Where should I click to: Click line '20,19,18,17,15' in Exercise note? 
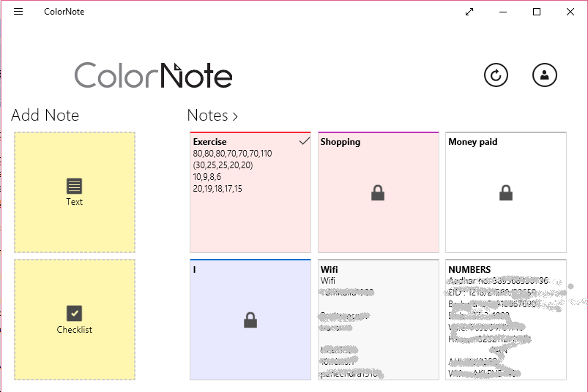[x=217, y=189]
